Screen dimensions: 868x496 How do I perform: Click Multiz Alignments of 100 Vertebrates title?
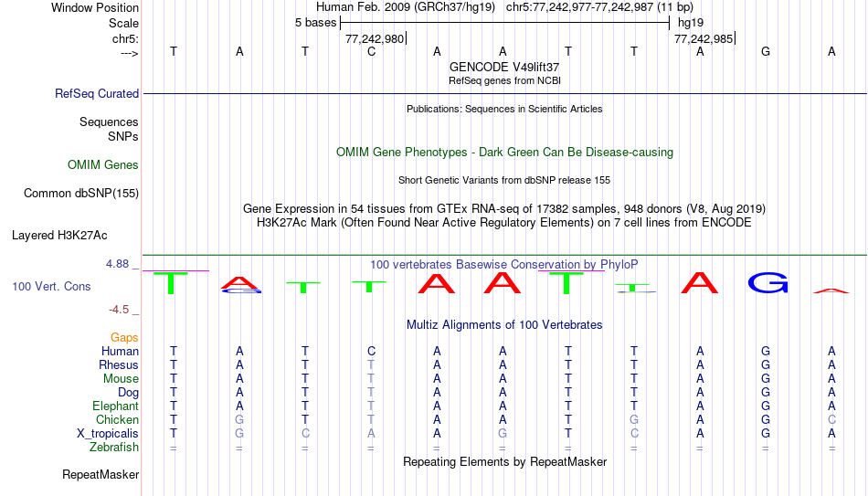pos(504,325)
